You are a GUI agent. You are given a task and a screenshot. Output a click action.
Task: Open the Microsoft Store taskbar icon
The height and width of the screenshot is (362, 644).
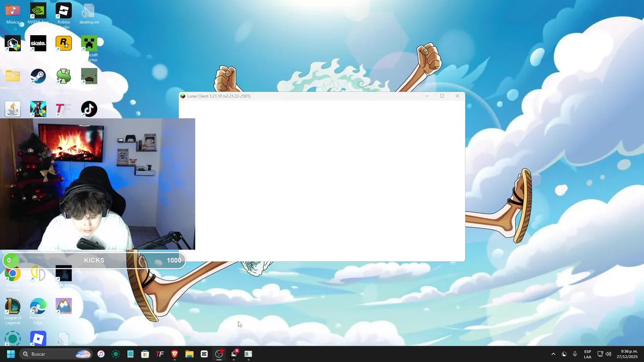pos(145,354)
